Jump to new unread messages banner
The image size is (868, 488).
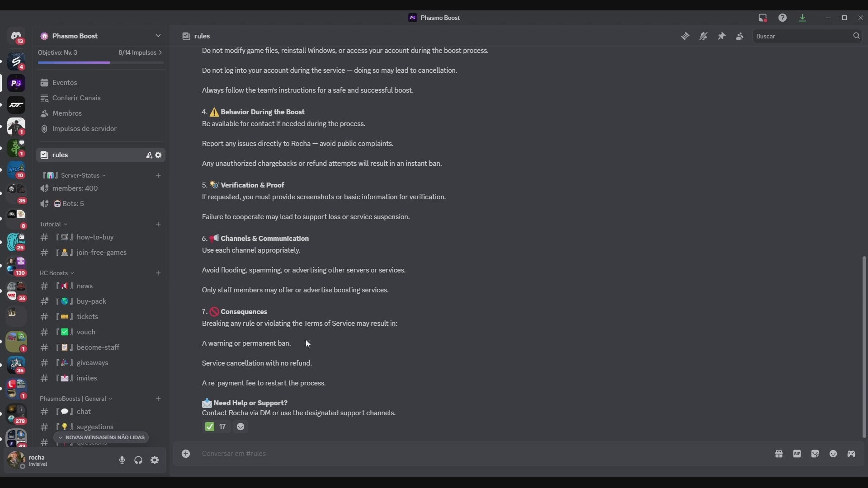[x=101, y=437]
